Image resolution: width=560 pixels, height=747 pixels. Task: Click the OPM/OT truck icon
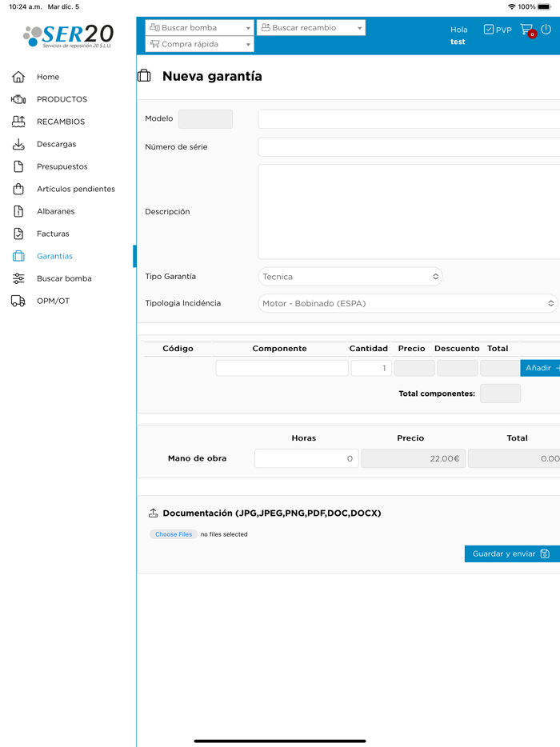pyautogui.click(x=18, y=301)
